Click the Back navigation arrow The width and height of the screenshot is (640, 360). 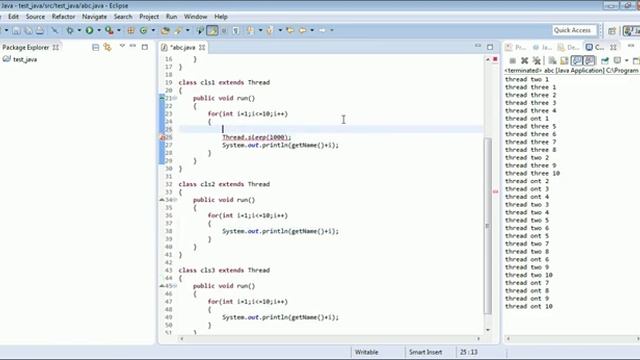[x=303, y=31]
